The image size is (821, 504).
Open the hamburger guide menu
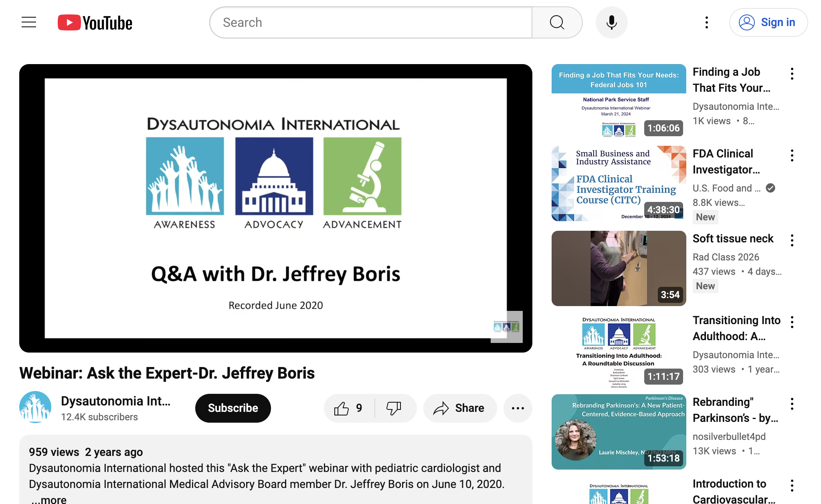[29, 22]
